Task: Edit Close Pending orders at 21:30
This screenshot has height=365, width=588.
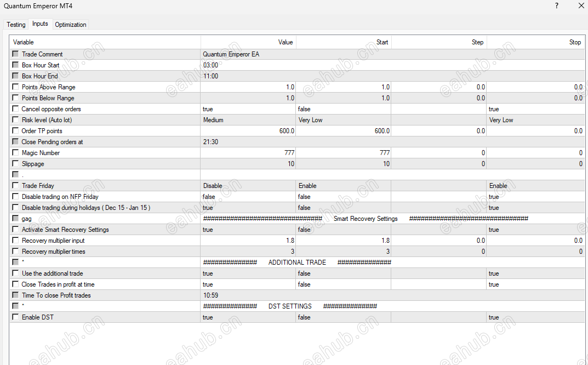Action: pyautogui.click(x=392, y=142)
